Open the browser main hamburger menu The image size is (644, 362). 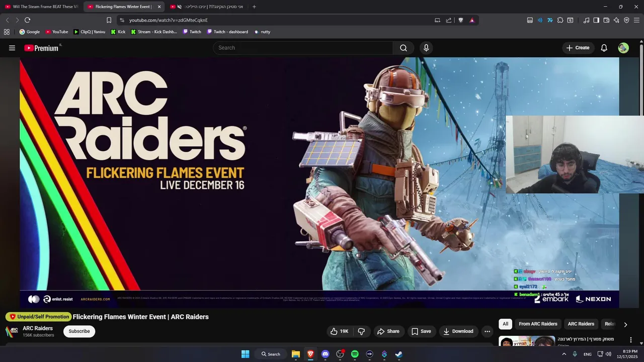(636, 20)
